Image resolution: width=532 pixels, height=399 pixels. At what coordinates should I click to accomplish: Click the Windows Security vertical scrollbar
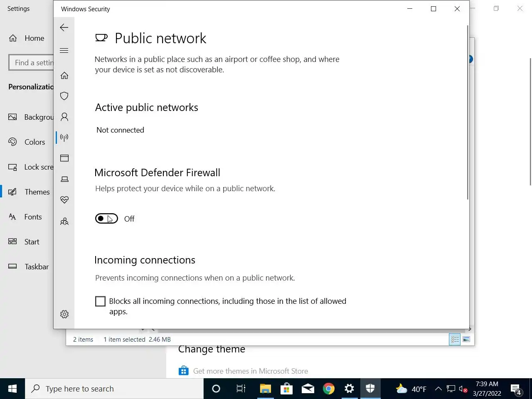pyautogui.click(x=468, y=112)
